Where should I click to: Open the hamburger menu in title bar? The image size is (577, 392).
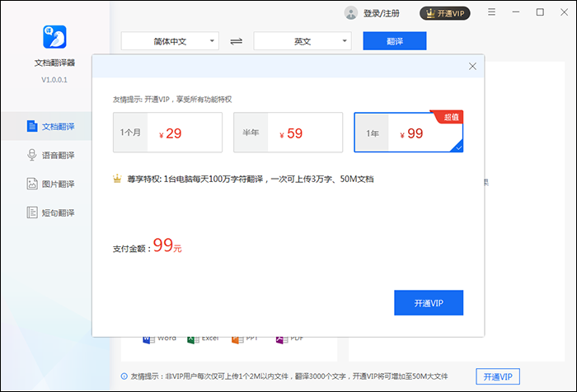point(491,12)
